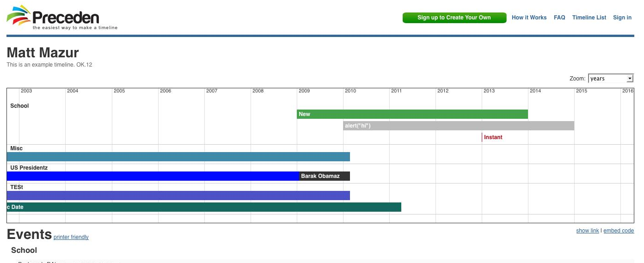
Task: Click the red Instant event marker
Action: [492, 137]
